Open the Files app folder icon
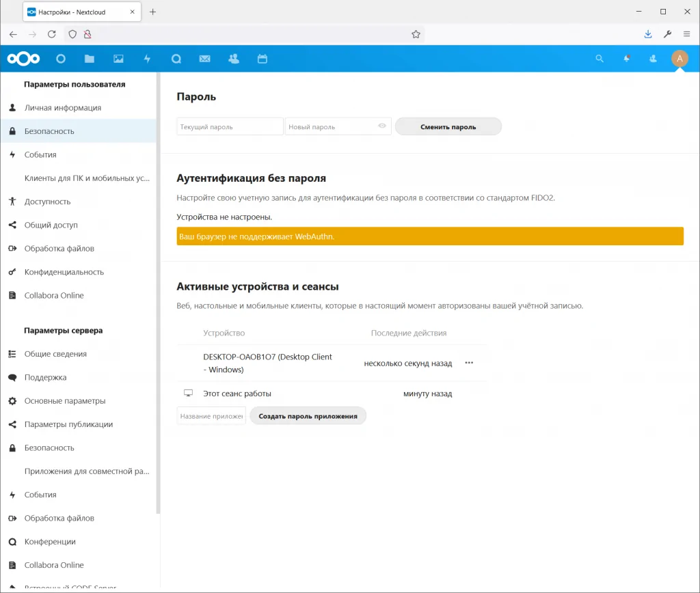The height and width of the screenshot is (593, 700). 90,59
